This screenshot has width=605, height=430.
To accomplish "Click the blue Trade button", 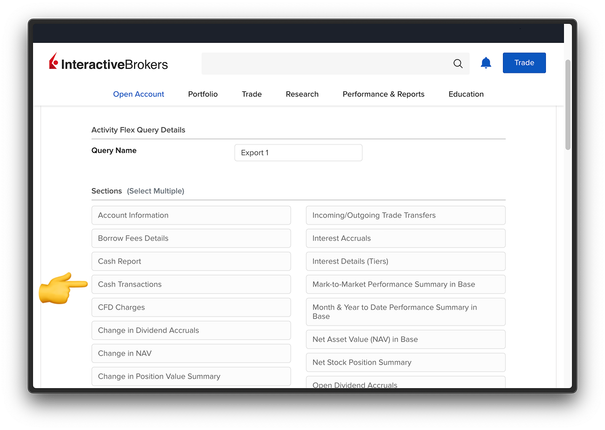I will [524, 63].
